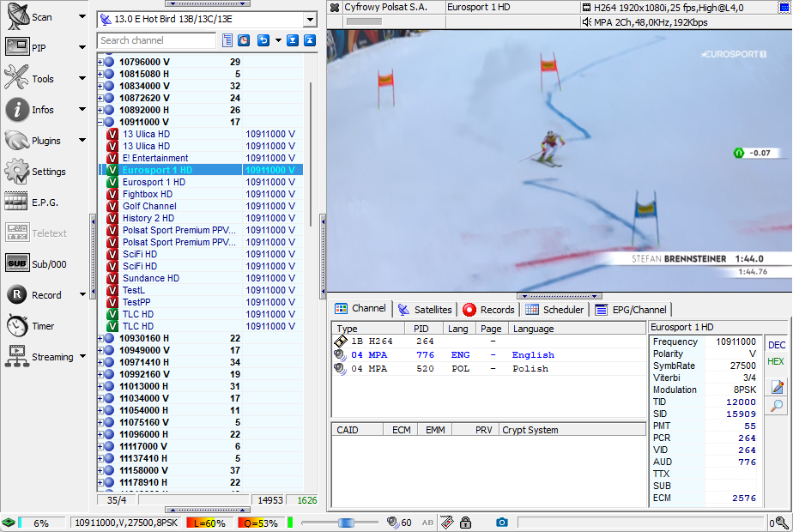Take a snapshot with the camera icon
Image resolution: width=793 pixels, height=532 pixels.
point(501,523)
